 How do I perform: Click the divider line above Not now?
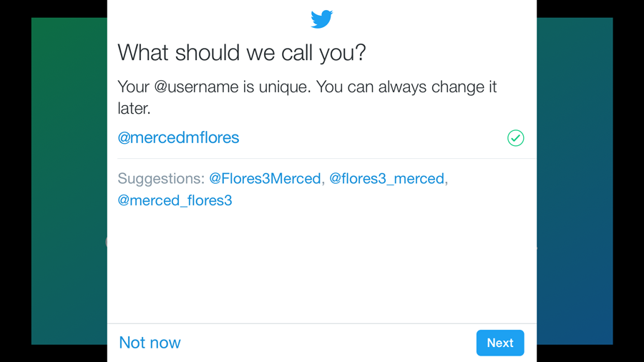[321, 323]
